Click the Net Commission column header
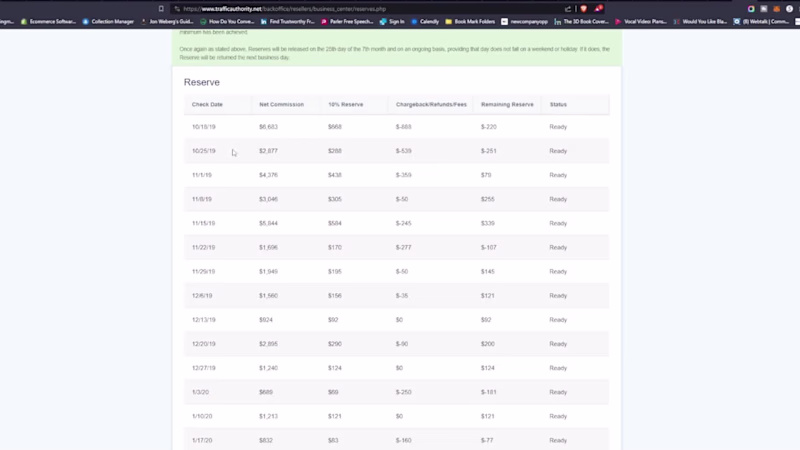The image size is (800, 450). coord(281,104)
